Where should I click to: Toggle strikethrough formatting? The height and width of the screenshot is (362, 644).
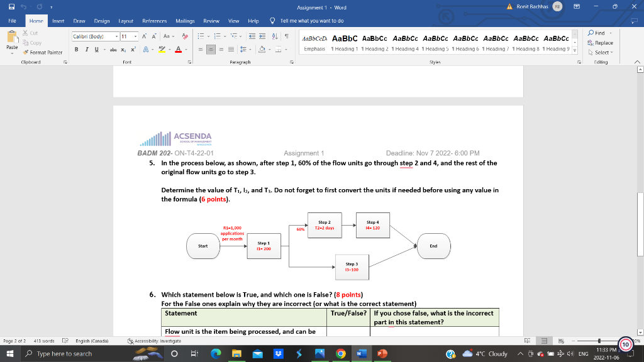click(x=114, y=49)
